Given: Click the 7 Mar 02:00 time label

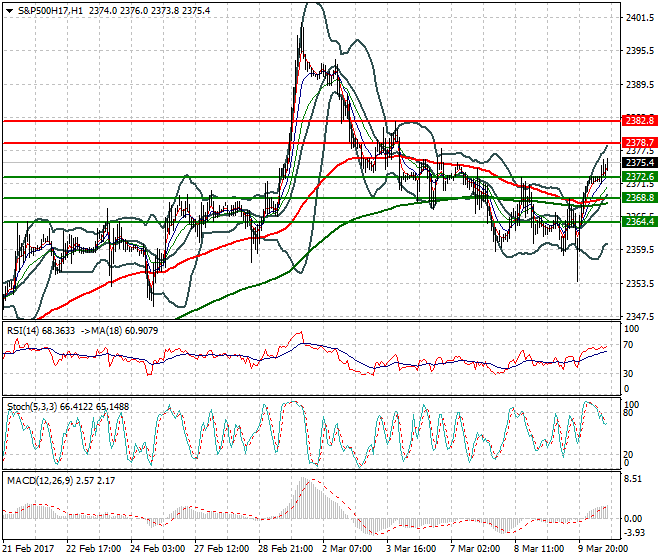Looking at the screenshot, I should click(475, 549).
